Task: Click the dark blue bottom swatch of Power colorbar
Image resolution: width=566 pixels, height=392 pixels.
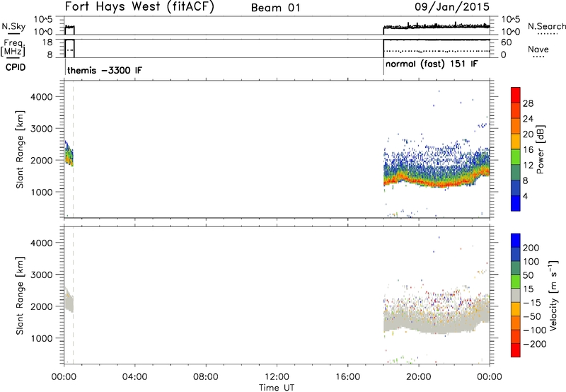Action: click(516, 203)
